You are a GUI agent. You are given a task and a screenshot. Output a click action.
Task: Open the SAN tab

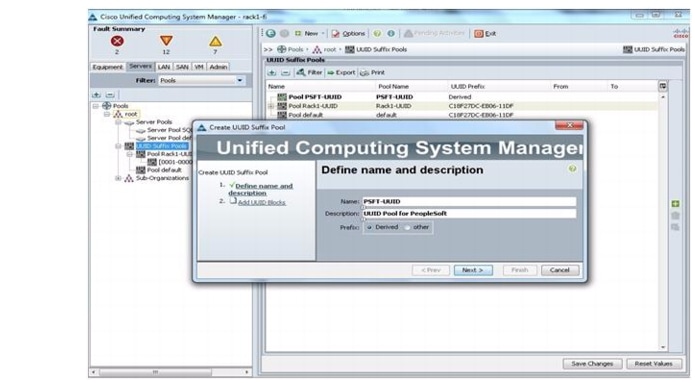point(182,67)
